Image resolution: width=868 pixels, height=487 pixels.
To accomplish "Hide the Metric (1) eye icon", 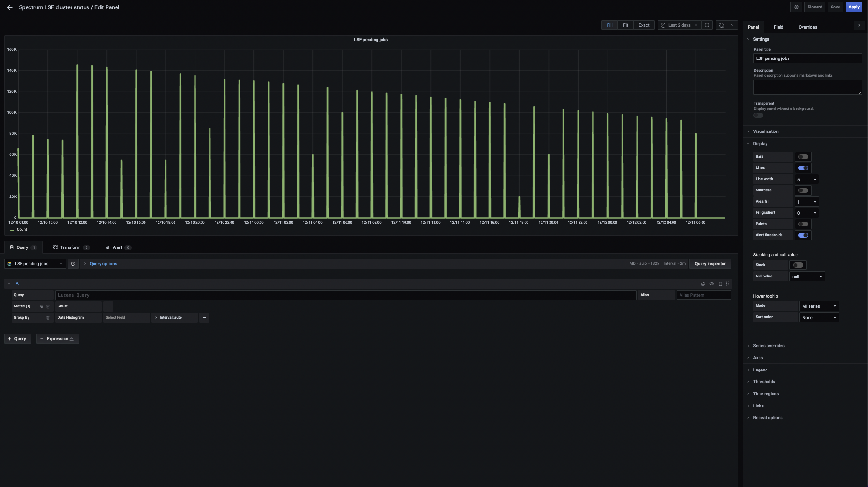I will coord(42,306).
